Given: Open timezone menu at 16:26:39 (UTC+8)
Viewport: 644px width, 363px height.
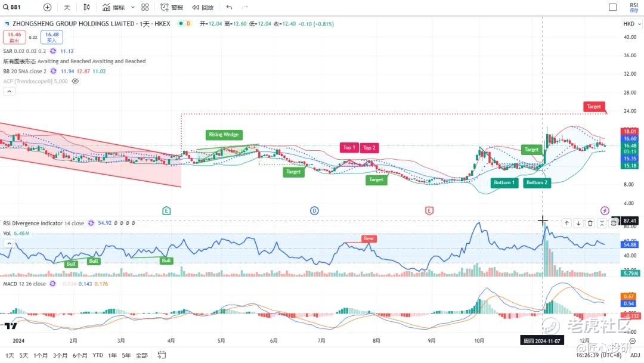Looking at the screenshot, I should tap(599, 355).
